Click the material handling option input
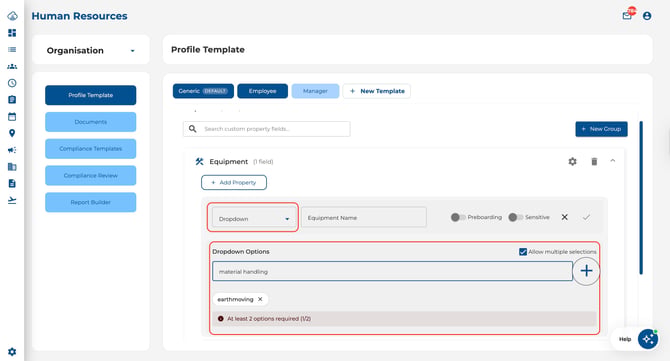 (392, 271)
